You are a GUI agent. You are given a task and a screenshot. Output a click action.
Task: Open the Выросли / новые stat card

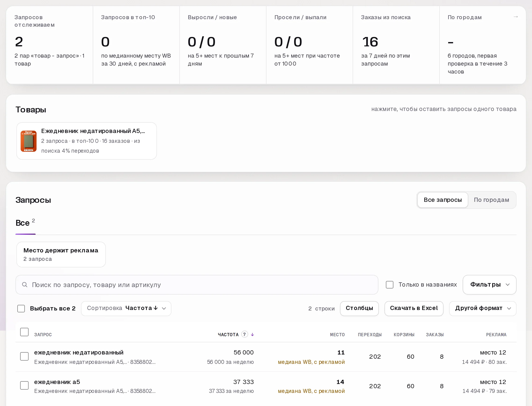tap(223, 45)
